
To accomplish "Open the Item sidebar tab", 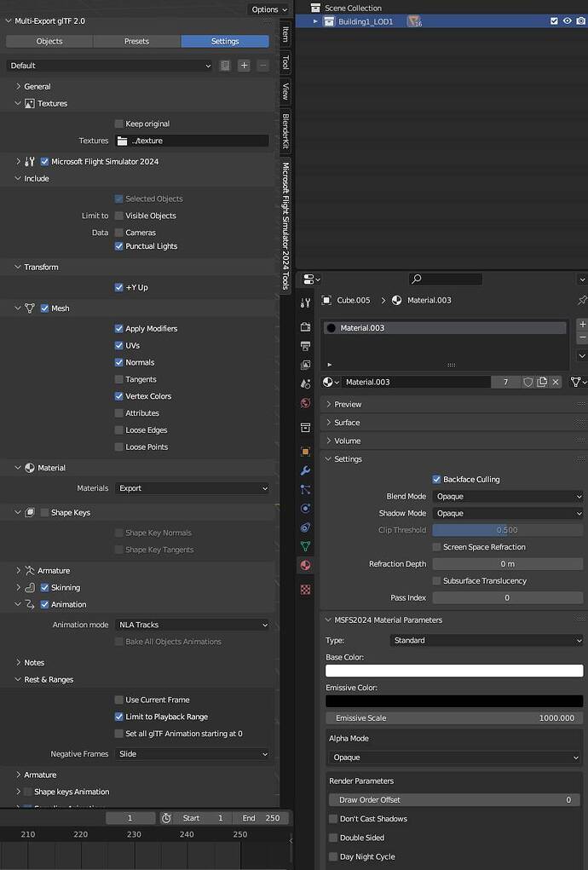I will pyautogui.click(x=285, y=34).
